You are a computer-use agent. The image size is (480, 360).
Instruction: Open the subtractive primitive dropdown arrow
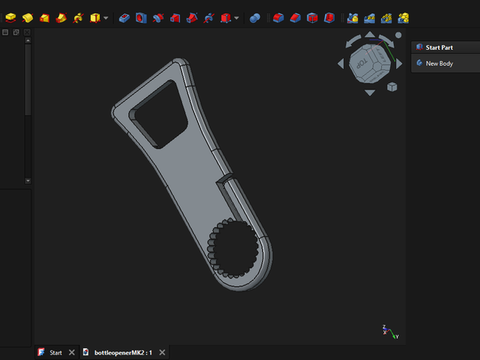[x=237, y=18]
